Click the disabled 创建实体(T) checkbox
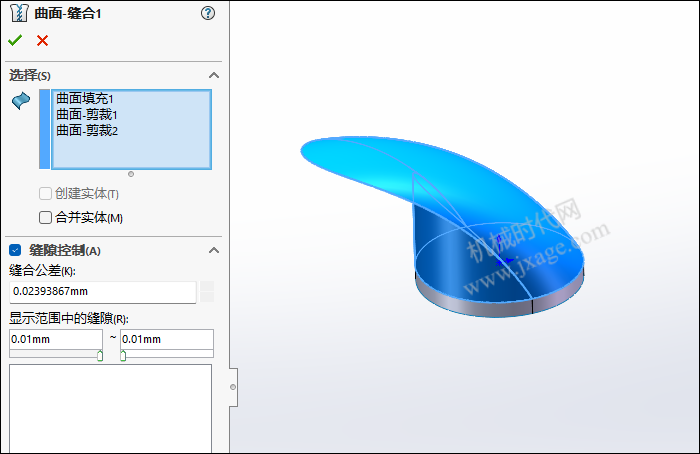This screenshot has height=454, width=700. (45, 193)
